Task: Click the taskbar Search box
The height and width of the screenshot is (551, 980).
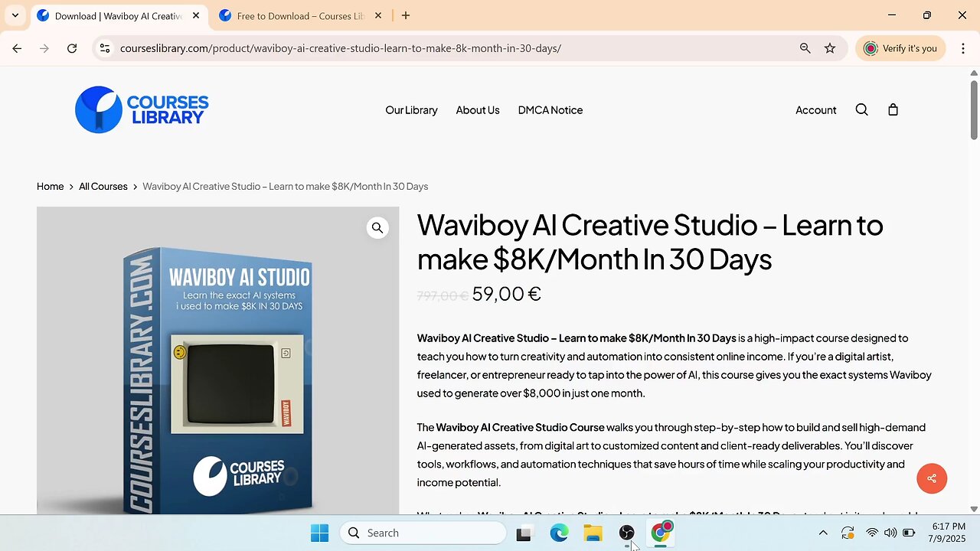Action: coord(423,533)
